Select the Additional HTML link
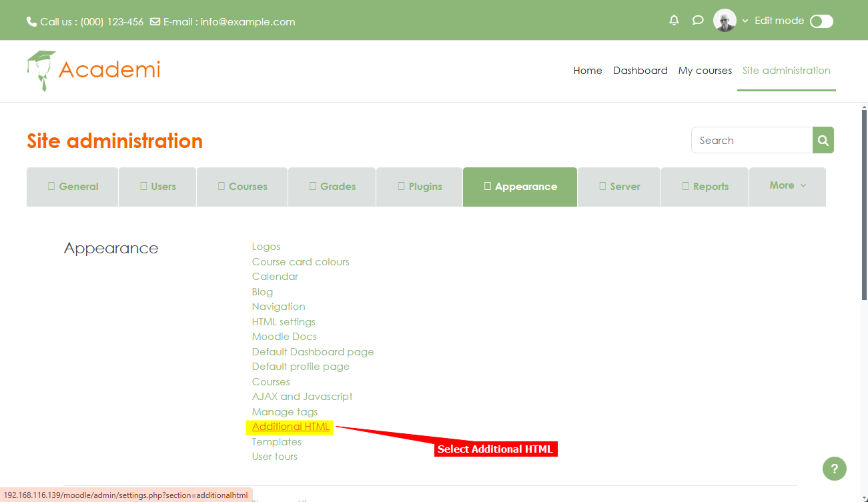The width and height of the screenshot is (868, 502). pos(291,427)
